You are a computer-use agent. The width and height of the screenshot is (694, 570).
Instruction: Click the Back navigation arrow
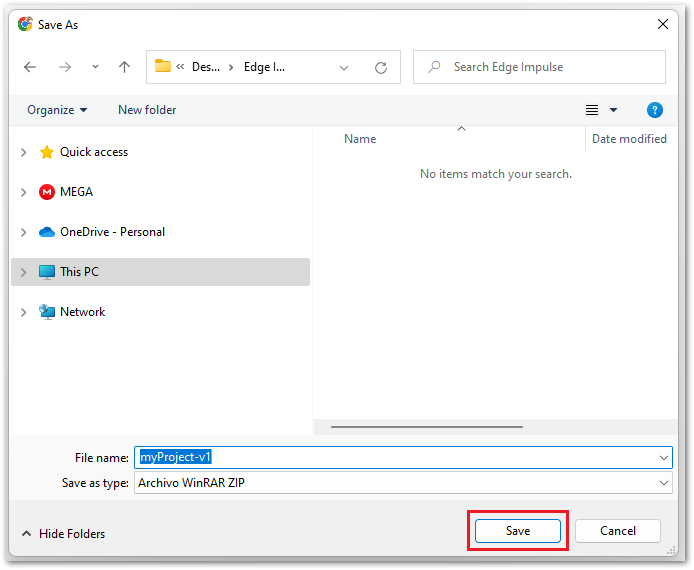pyautogui.click(x=30, y=67)
